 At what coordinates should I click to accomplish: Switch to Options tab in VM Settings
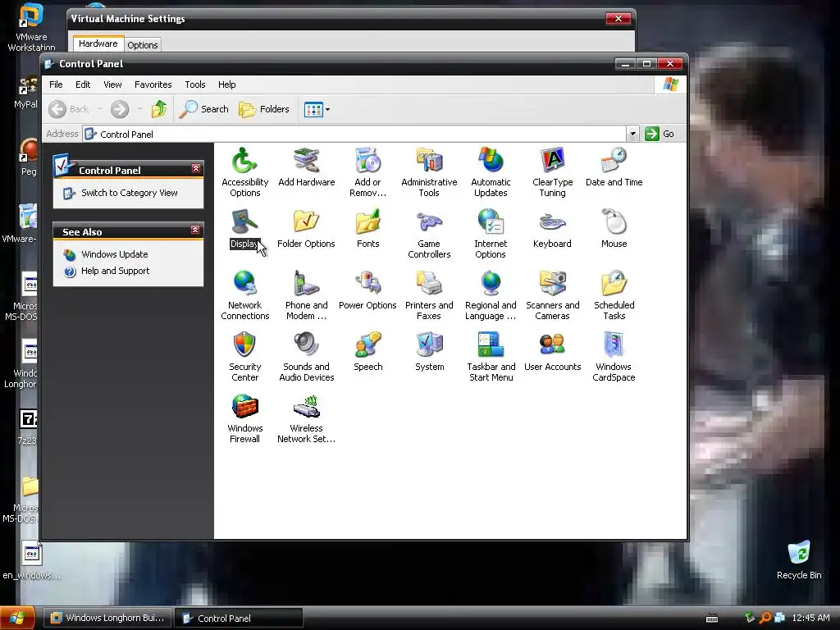click(143, 45)
